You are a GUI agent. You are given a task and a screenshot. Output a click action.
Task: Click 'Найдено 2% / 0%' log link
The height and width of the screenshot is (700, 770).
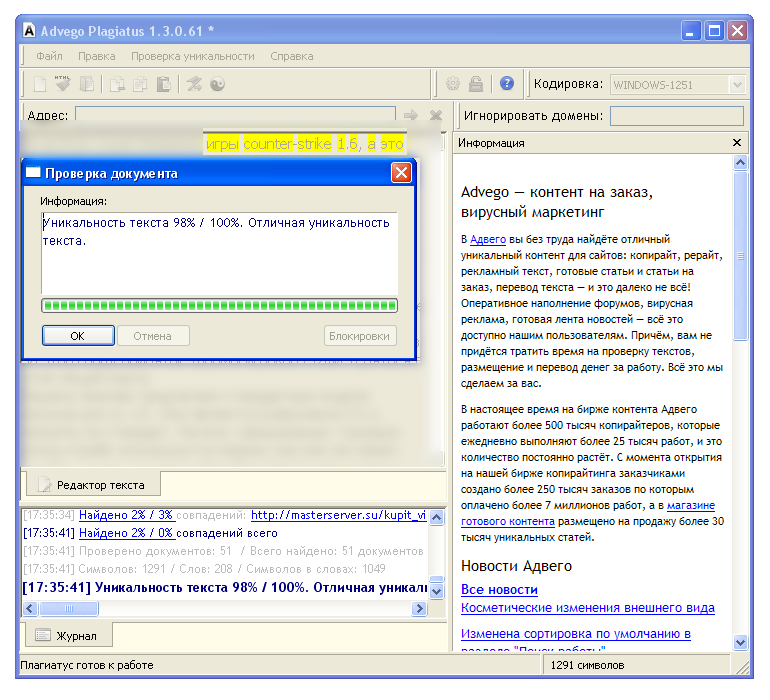click(x=126, y=533)
